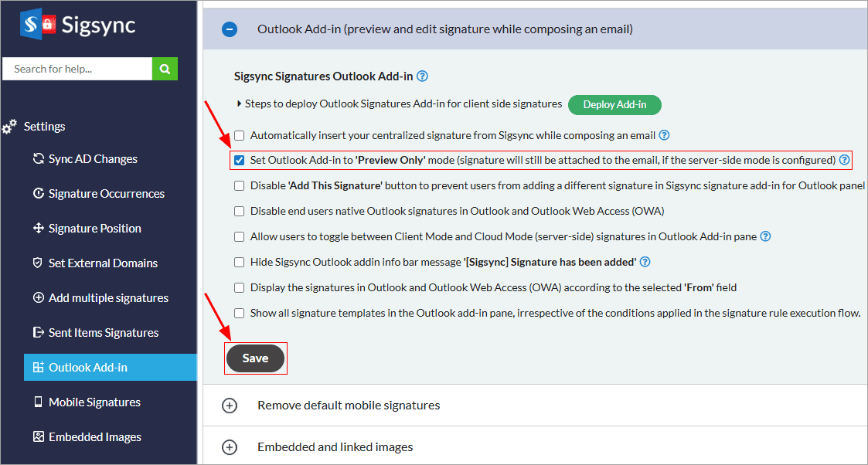Click help icon beside Sigsync Signatures Outlook Add-in

click(x=422, y=76)
